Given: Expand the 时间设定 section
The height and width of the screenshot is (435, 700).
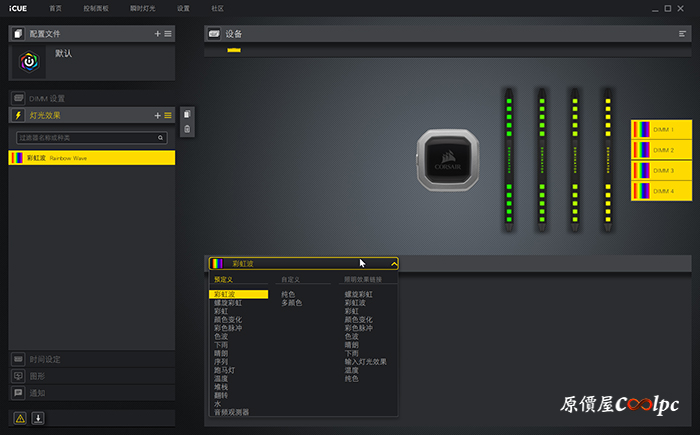Looking at the screenshot, I should [x=92, y=359].
